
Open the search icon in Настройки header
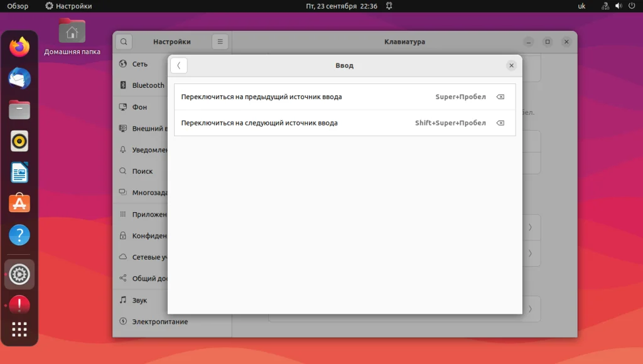(x=124, y=41)
